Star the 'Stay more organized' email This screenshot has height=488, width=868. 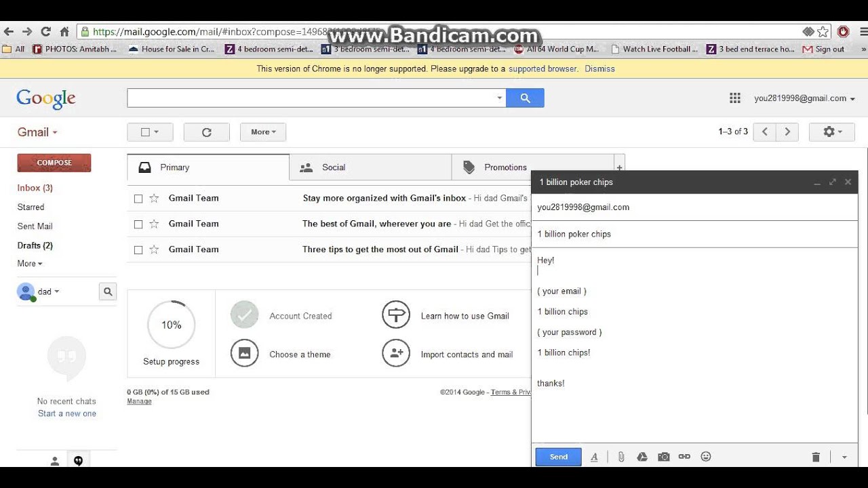pos(154,199)
